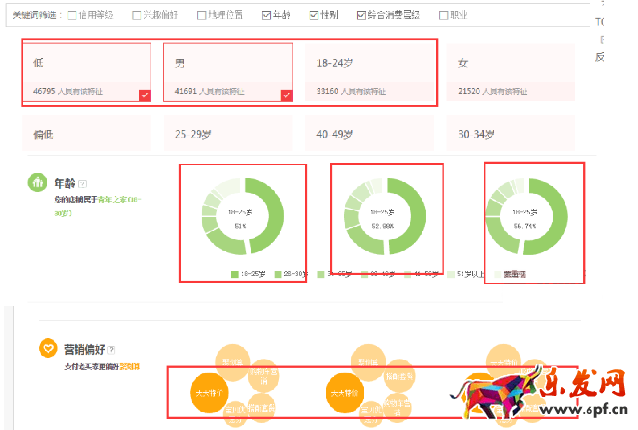The width and height of the screenshot is (638, 430).
Task: Click the help icon beside 营销偏好
Action: (112, 349)
